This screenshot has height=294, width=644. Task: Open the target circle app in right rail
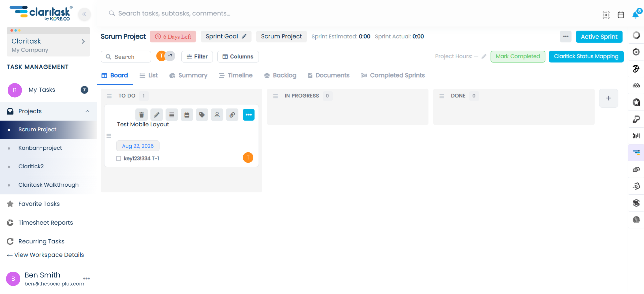point(636,52)
